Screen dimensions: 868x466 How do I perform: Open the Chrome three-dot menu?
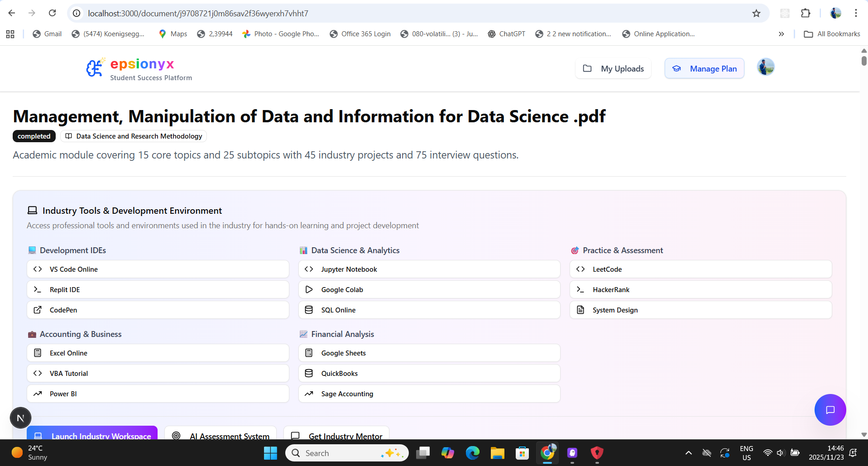856,13
